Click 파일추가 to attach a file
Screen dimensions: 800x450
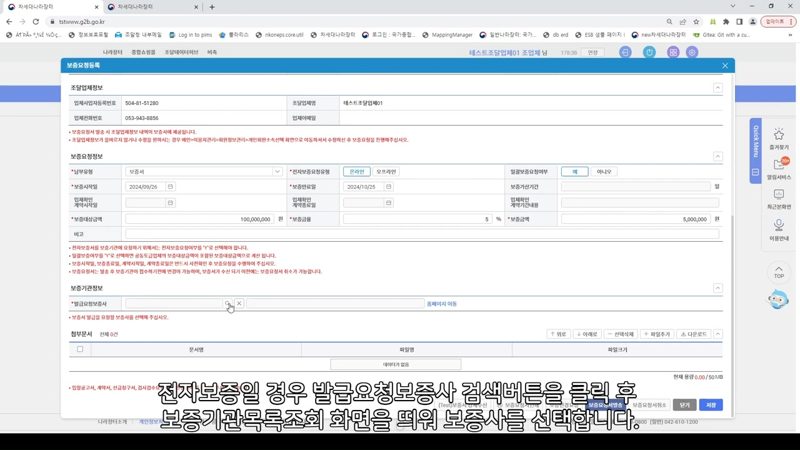(657, 334)
